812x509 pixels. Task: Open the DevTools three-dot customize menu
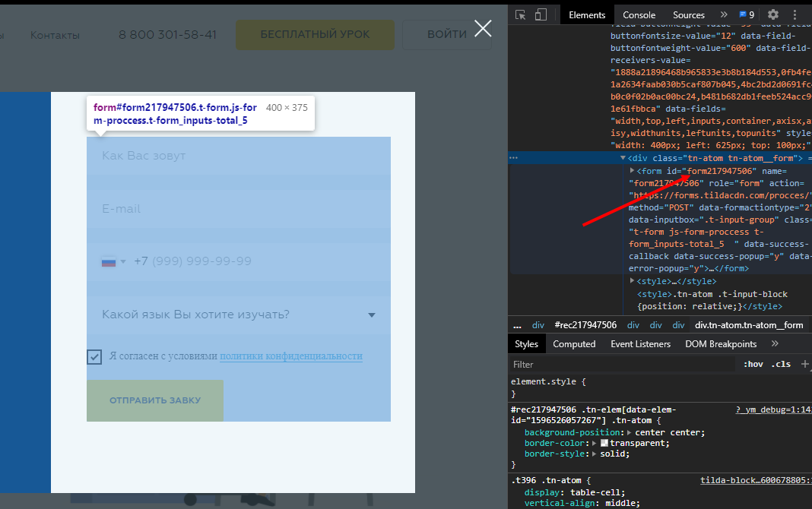click(795, 14)
